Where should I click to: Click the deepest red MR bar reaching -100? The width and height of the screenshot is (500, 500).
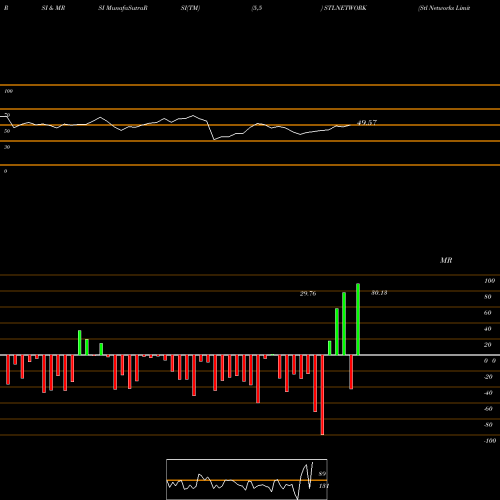[322, 395]
